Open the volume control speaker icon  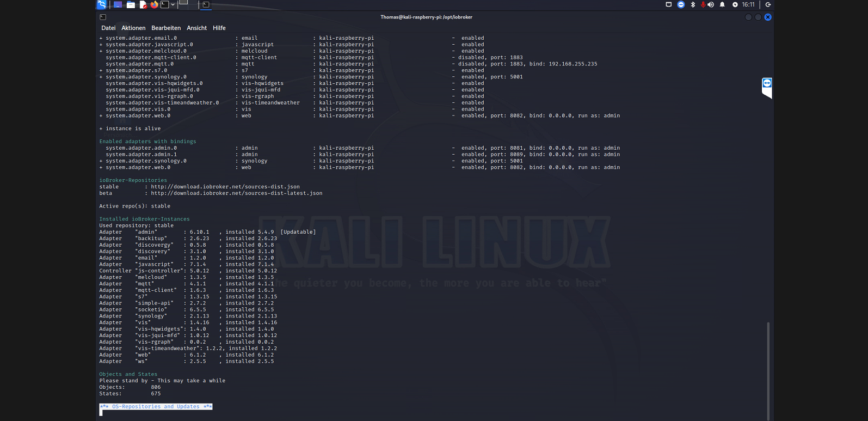(711, 4)
